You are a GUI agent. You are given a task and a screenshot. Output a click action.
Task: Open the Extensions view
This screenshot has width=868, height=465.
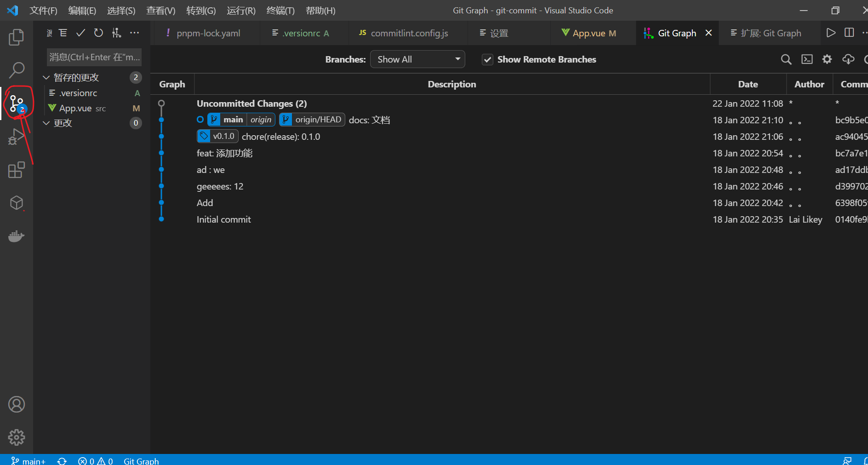click(17, 170)
